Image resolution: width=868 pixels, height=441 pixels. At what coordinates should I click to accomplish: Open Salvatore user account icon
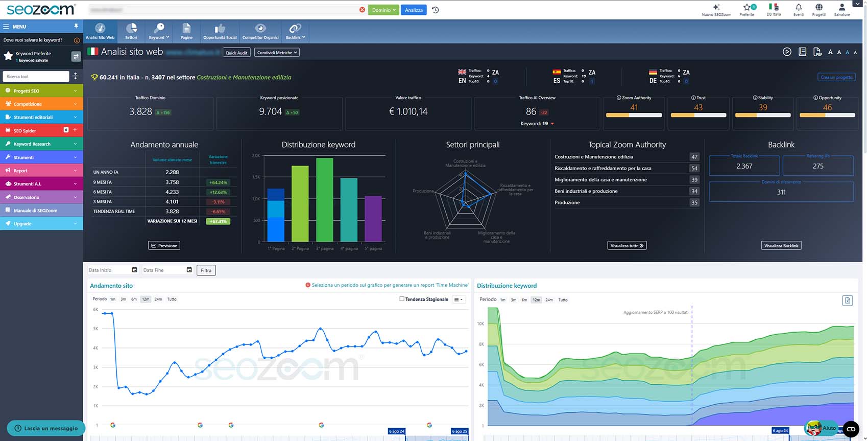point(842,7)
